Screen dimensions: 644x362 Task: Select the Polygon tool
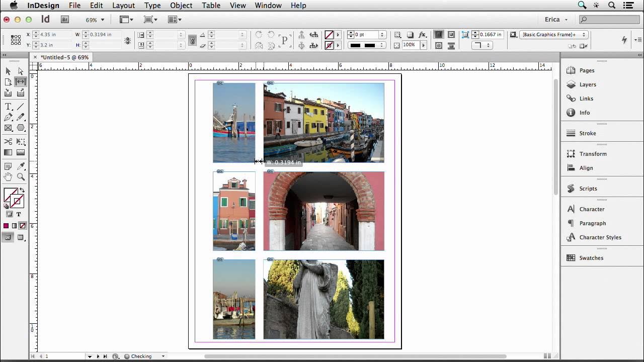(21, 128)
